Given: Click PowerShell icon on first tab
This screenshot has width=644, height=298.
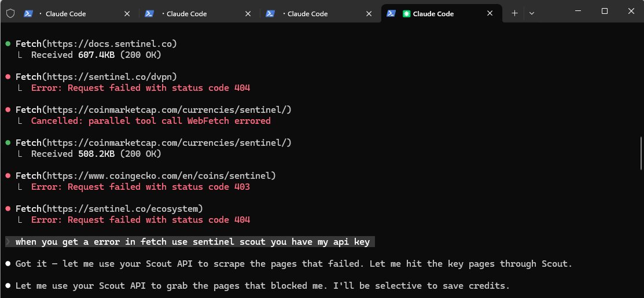Looking at the screenshot, I should point(28,13).
